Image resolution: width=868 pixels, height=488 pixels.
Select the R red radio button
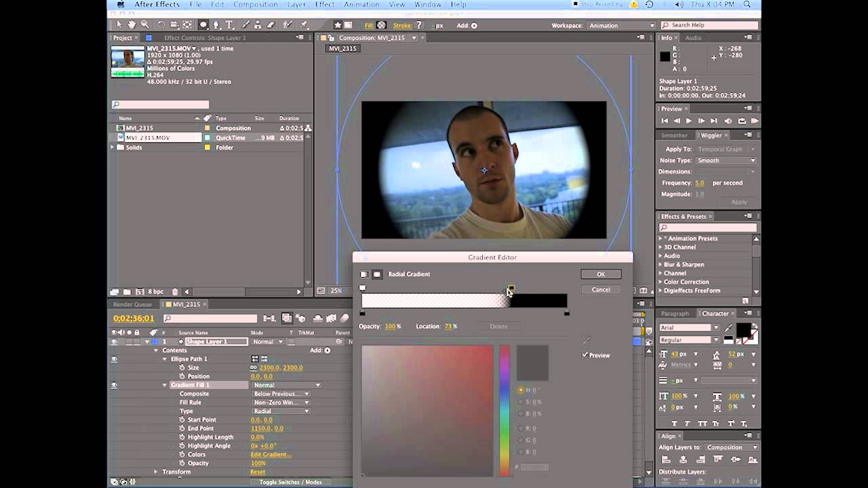(x=521, y=428)
